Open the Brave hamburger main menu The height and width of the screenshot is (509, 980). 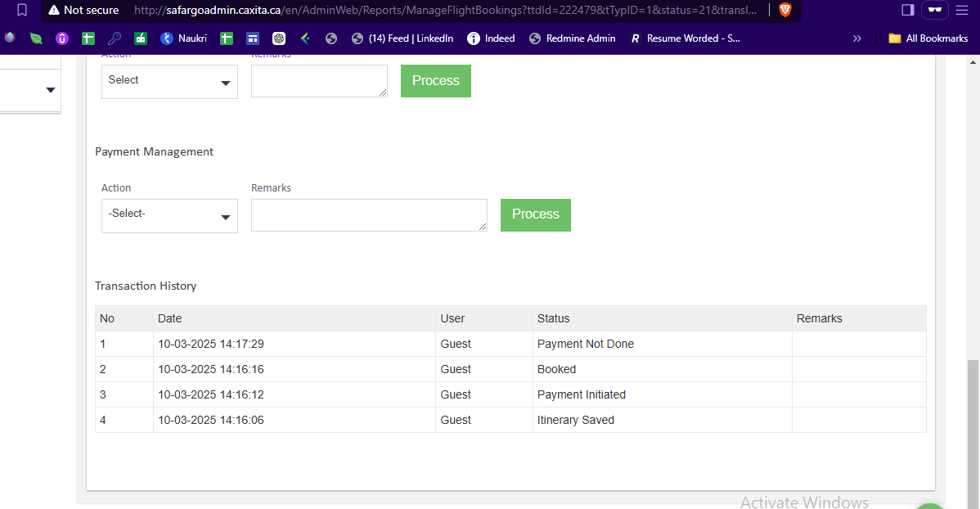pyautogui.click(x=962, y=10)
